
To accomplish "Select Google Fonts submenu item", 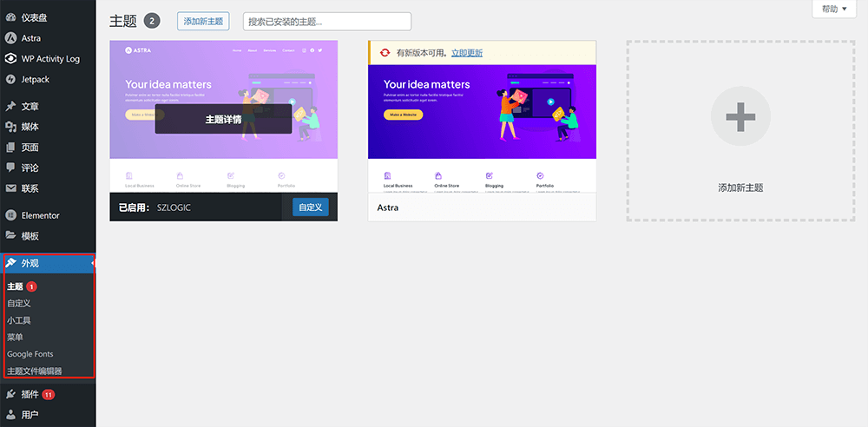I will pos(30,354).
